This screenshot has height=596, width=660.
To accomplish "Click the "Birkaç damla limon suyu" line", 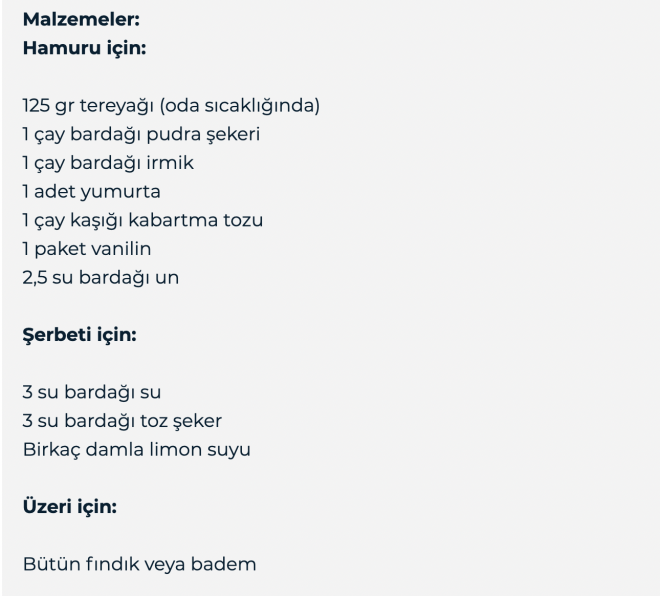I will (135, 449).
